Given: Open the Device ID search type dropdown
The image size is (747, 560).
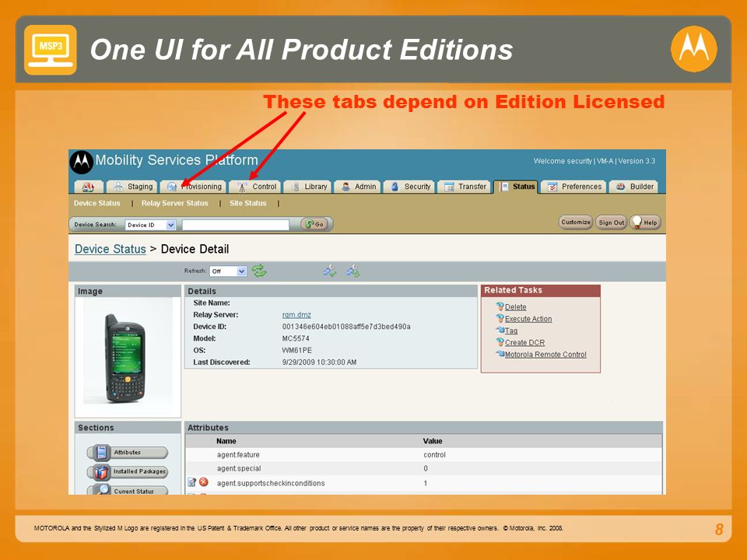Looking at the screenshot, I should point(150,225).
